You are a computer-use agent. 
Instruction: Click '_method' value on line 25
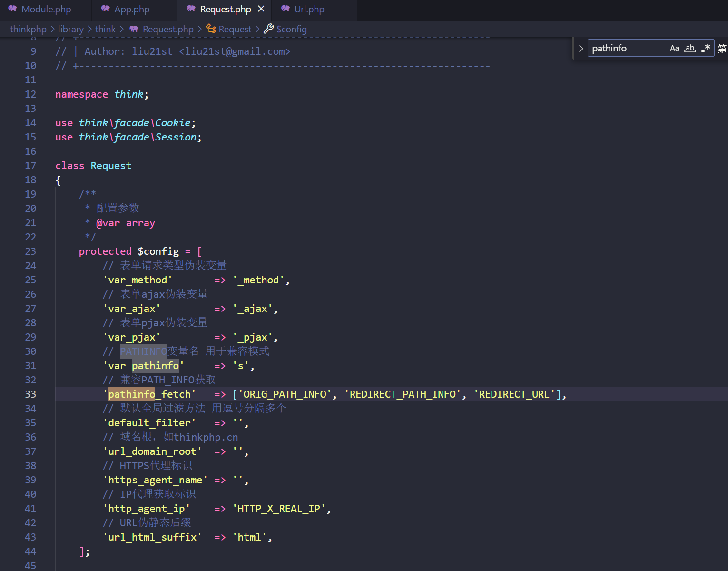[258, 280]
